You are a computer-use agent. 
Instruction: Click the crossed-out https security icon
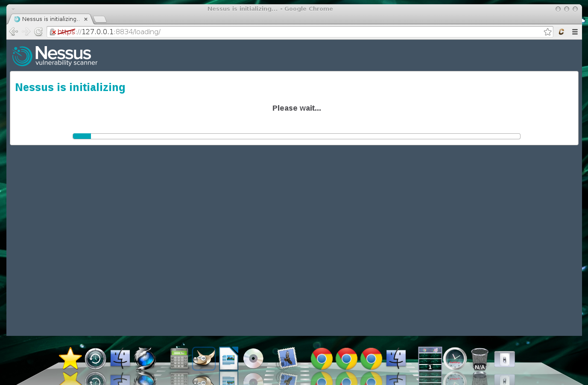pyautogui.click(x=53, y=32)
